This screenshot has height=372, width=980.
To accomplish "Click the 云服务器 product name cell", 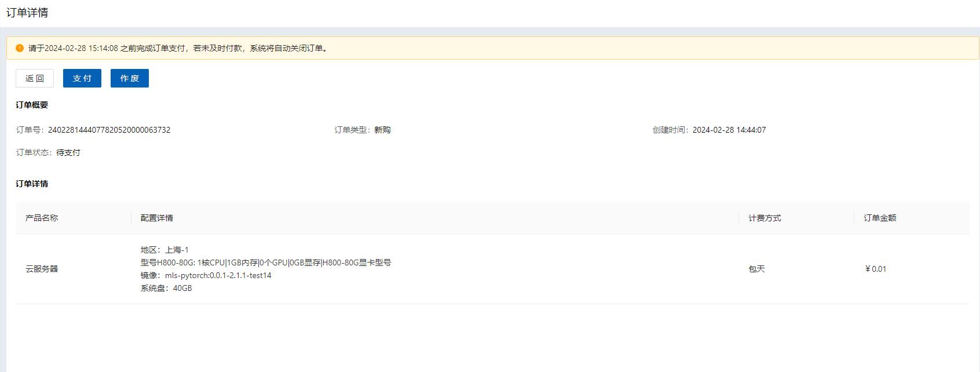I will tap(42, 269).
